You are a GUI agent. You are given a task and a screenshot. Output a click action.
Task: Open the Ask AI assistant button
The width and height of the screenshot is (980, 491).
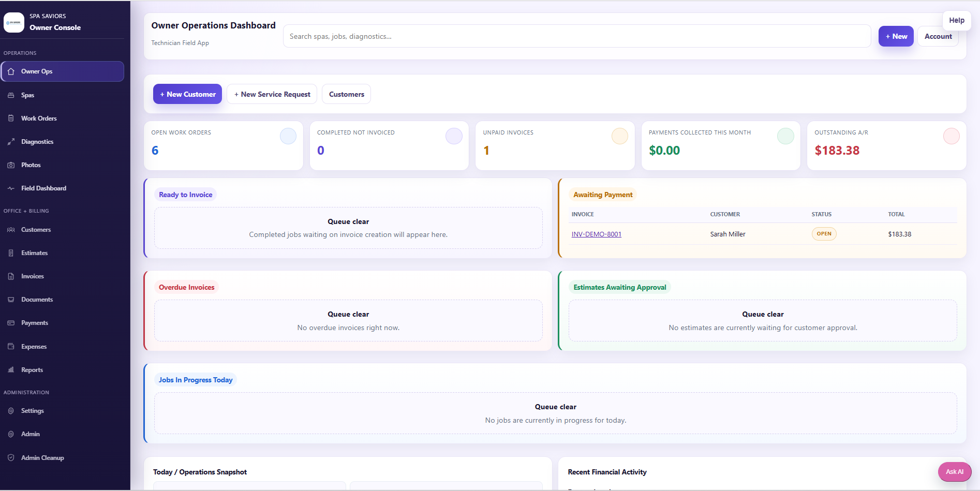pos(955,472)
